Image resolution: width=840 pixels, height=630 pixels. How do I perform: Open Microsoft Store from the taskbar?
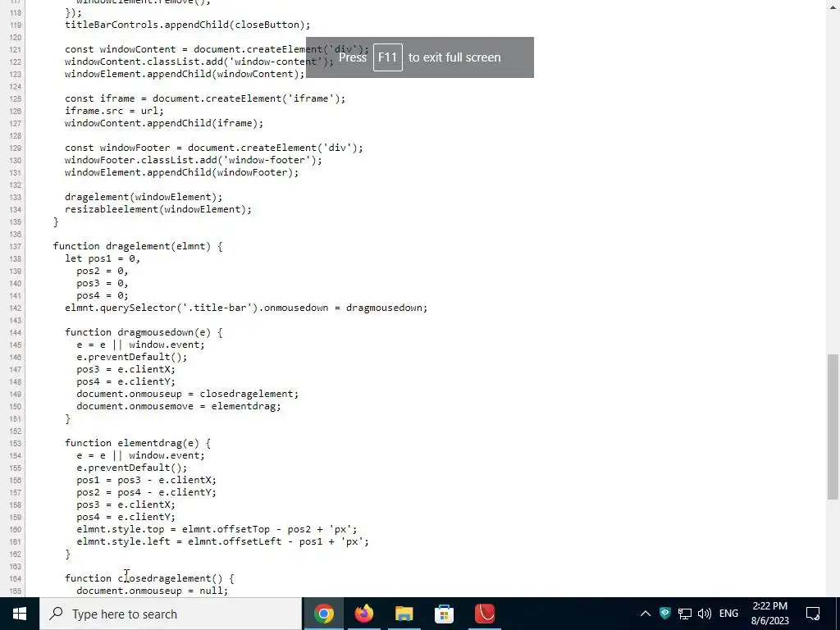coord(444,614)
